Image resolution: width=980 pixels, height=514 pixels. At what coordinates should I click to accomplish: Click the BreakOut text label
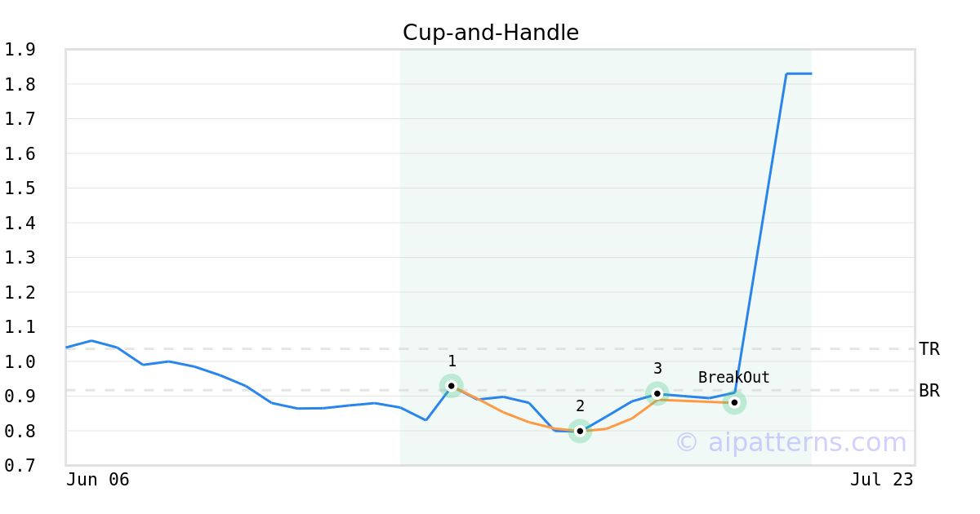point(734,378)
